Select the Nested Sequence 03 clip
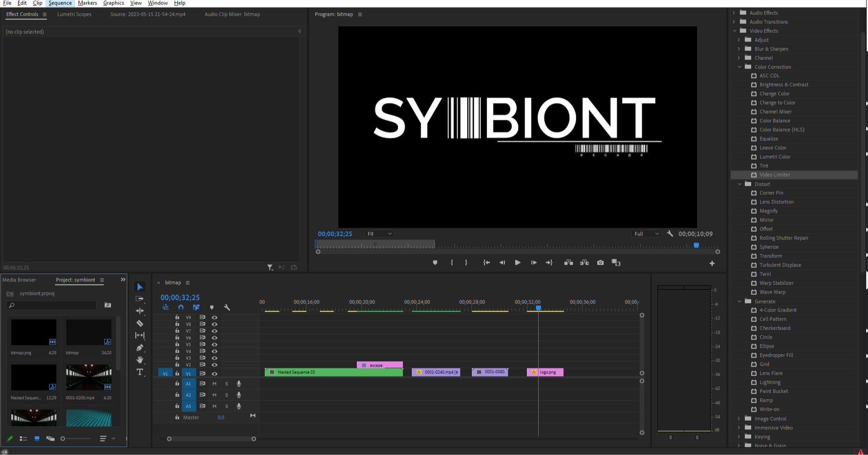Viewport: 868px width, 455px height. [x=334, y=372]
